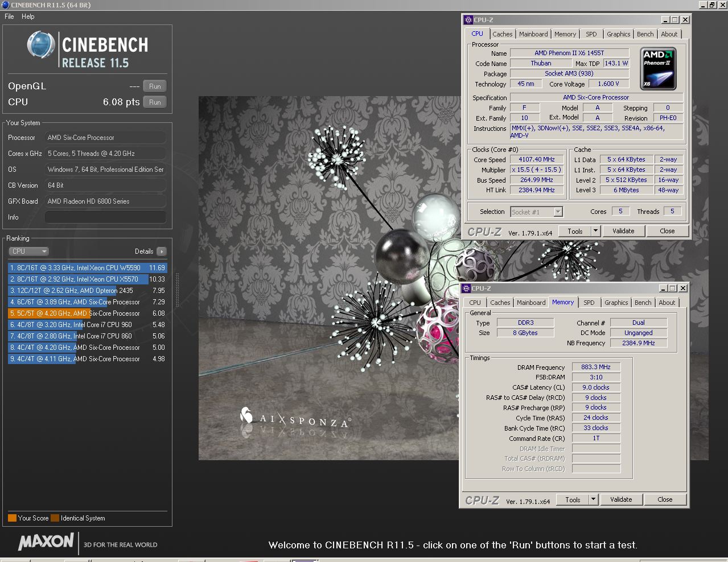Run the OpenGL benchmark test
Screen dimensions: 728x562
(155, 86)
